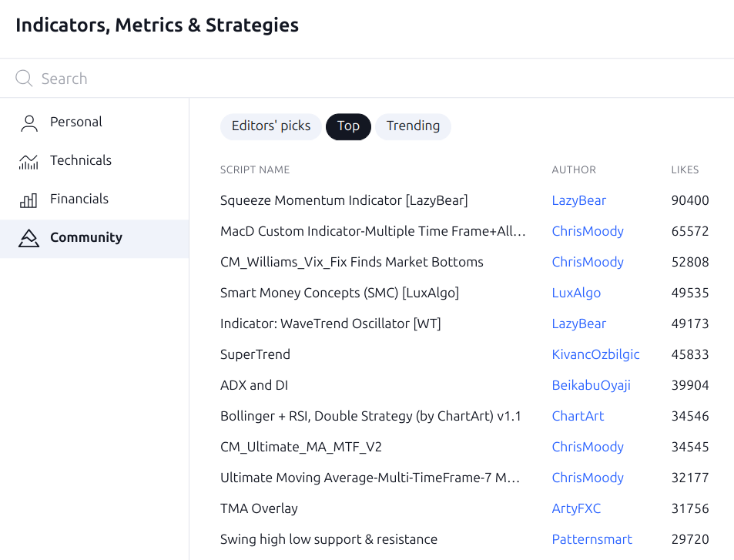734x560 pixels.
Task: Open LazyBear's author profile
Action: (578, 200)
